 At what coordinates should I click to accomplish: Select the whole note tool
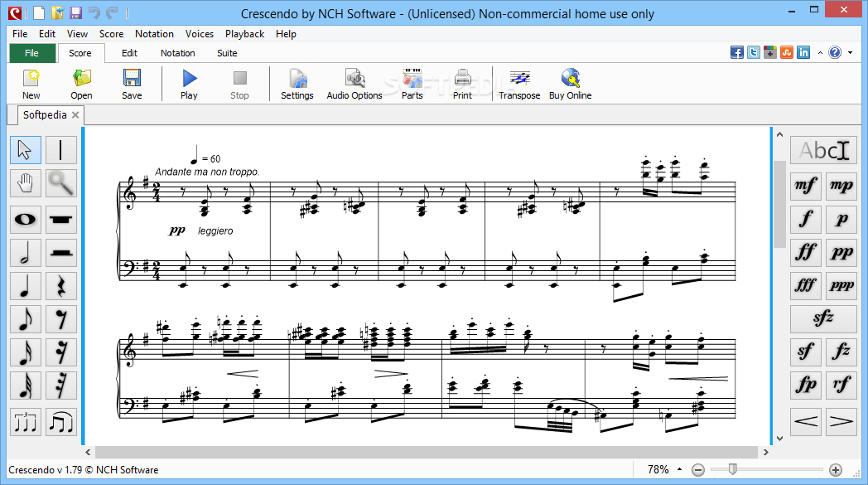click(x=26, y=220)
